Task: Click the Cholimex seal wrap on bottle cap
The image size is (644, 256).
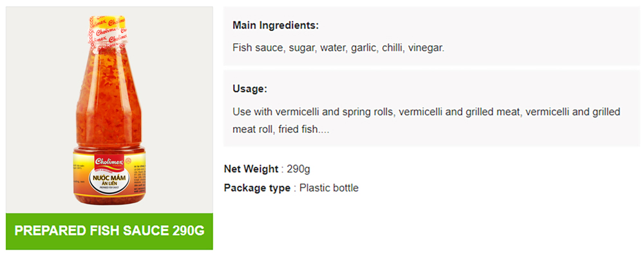Action: pos(109,35)
